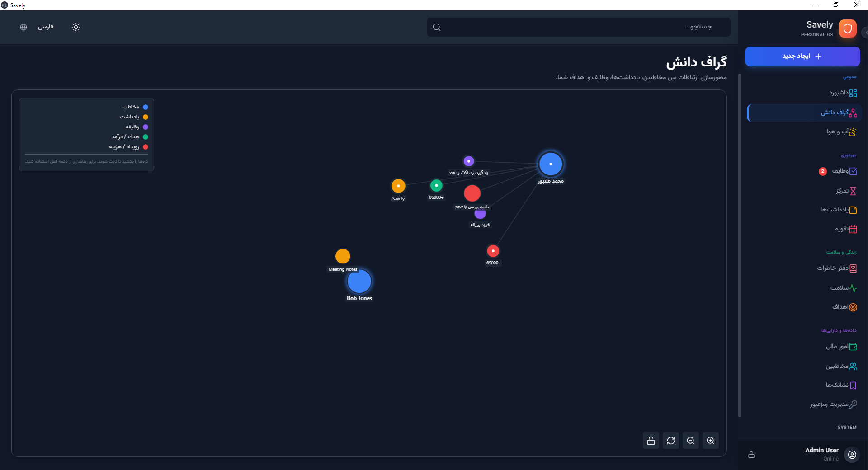Select the blue Bob Jones graph node

click(x=359, y=282)
